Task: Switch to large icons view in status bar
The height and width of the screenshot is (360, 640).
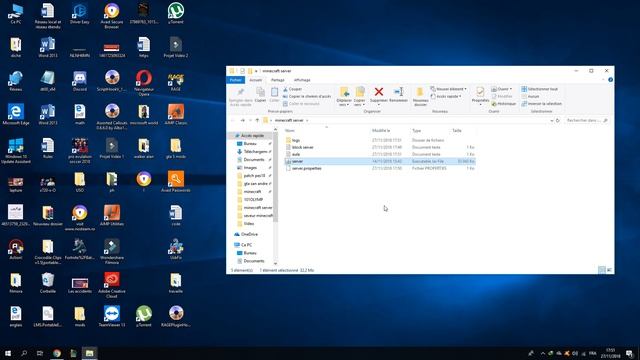Action: coord(609,270)
